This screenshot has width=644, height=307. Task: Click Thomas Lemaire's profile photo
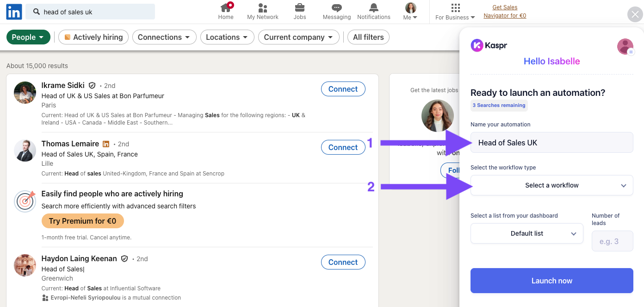[25, 151]
